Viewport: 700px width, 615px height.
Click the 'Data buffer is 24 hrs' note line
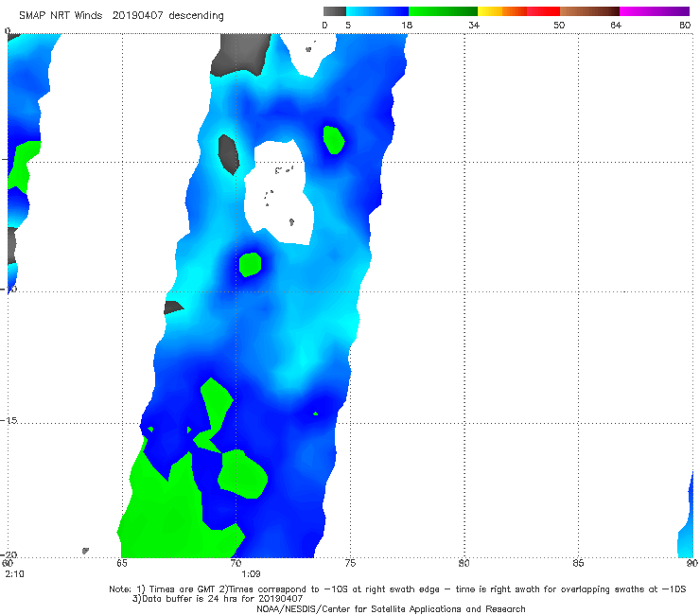(x=218, y=599)
